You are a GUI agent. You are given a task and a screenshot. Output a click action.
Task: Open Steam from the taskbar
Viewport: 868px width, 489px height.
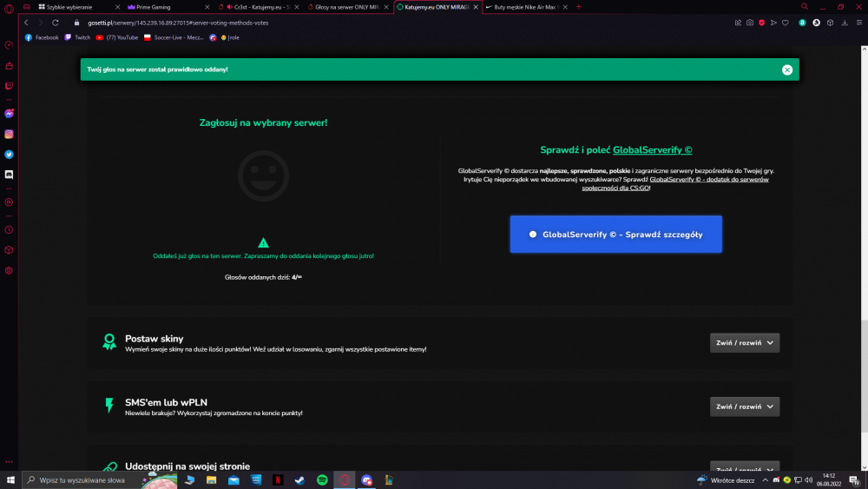point(300,480)
